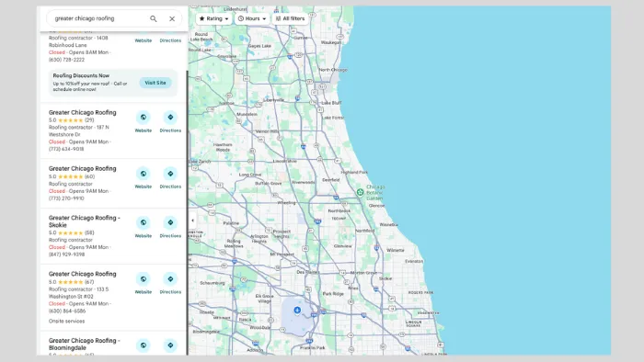Screen dimensions: 644x362
Task: Open Directions link for Robinhood Lane listing
Action: (x=170, y=40)
